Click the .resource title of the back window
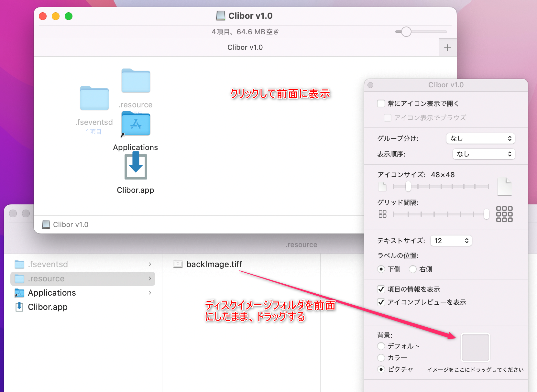 coord(301,245)
